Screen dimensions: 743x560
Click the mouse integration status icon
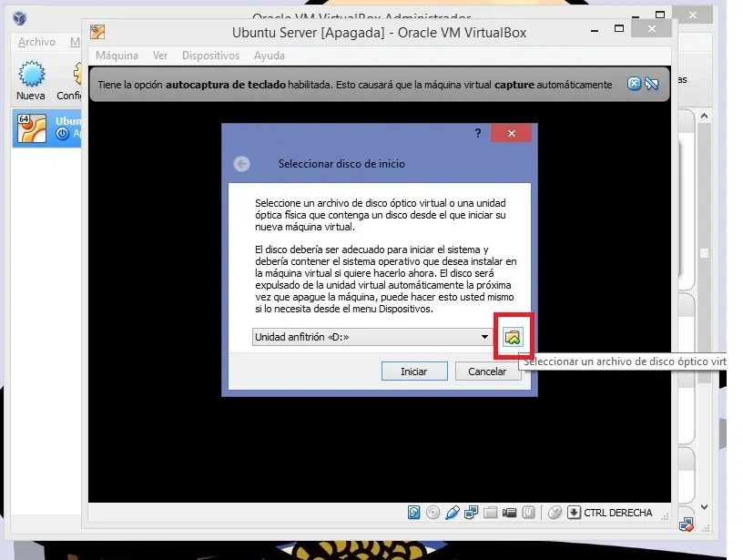[555, 512]
